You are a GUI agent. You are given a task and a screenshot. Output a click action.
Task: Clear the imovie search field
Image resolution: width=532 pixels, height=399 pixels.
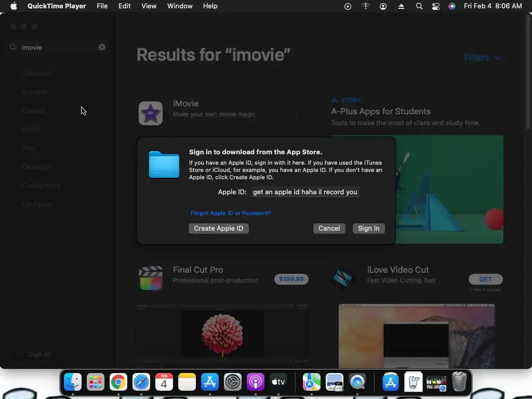(x=102, y=47)
